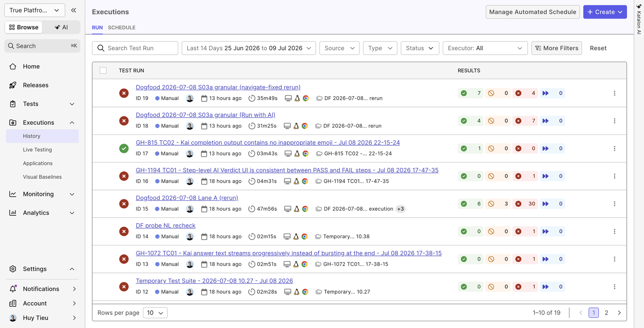Collapse the sidebar with double chevron icon
The image size is (644, 328).
pos(73,10)
